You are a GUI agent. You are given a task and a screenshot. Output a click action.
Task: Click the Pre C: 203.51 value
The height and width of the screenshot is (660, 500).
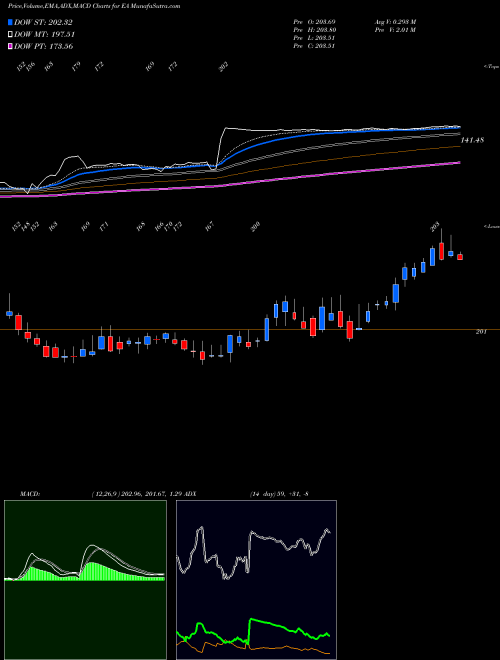(314, 45)
